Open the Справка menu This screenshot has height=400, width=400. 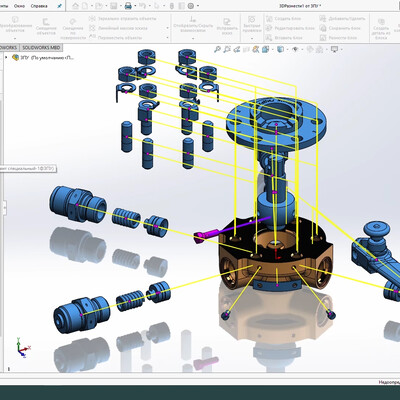39,6
